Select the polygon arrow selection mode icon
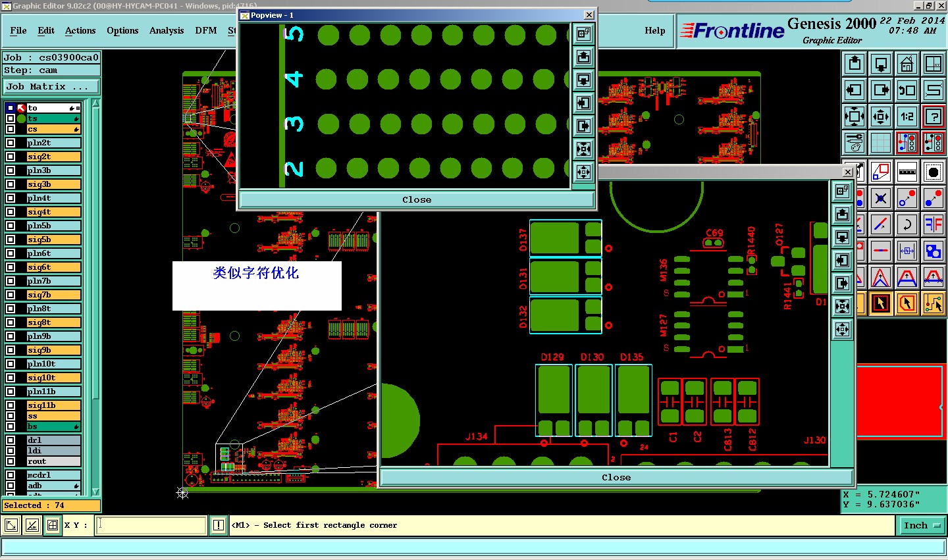The width and height of the screenshot is (948, 560). coord(907,303)
